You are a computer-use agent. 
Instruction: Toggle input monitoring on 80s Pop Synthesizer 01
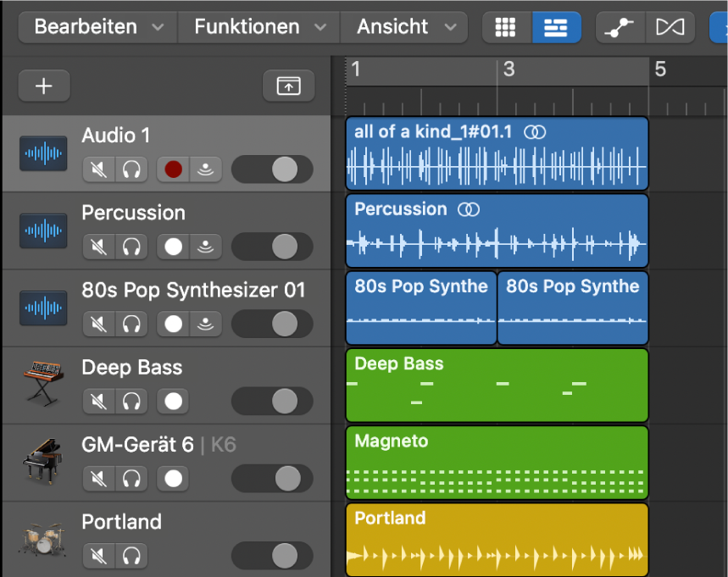pos(205,324)
